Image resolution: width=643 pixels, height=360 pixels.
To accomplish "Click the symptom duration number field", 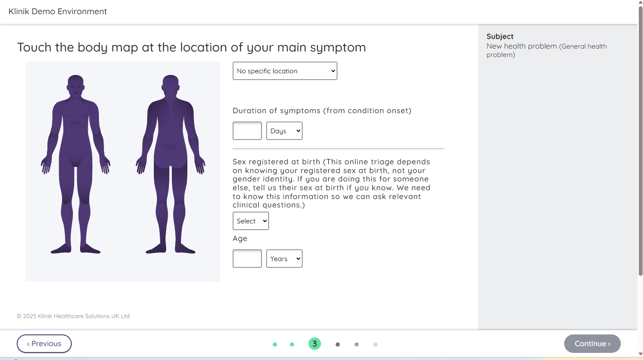I will (247, 131).
